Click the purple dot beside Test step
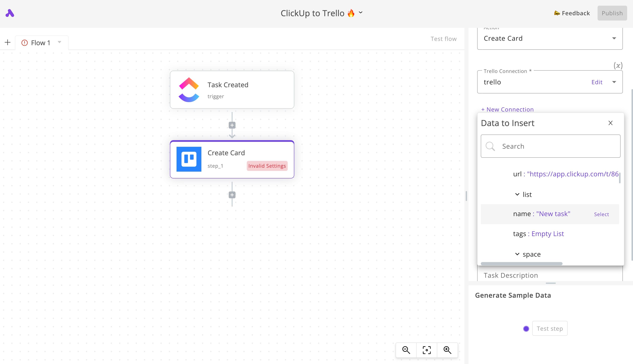The width and height of the screenshot is (633, 364). click(x=526, y=329)
